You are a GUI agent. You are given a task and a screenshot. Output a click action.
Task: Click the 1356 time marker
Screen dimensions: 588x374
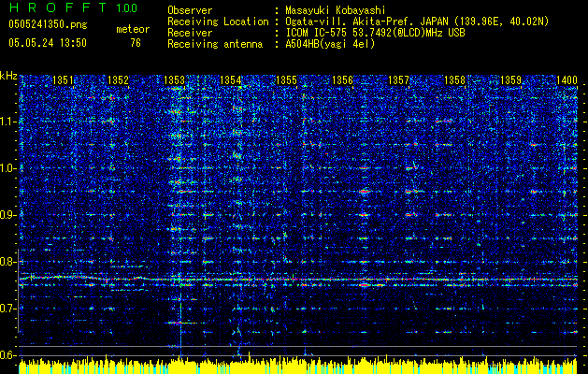coord(342,79)
